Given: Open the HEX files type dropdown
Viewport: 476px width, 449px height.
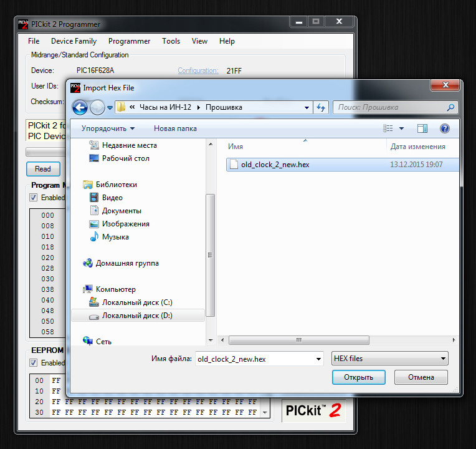Looking at the screenshot, I should pyautogui.click(x=390, y=359).
